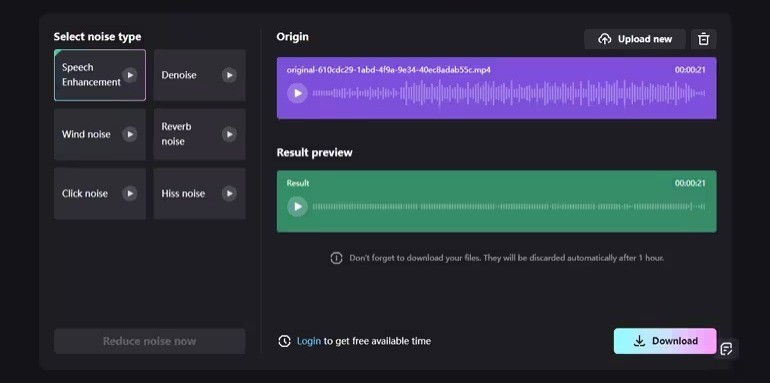This screenshot has width=770, height=383.
Task: Choose the Wind noise type card
Action: point(100,134)
